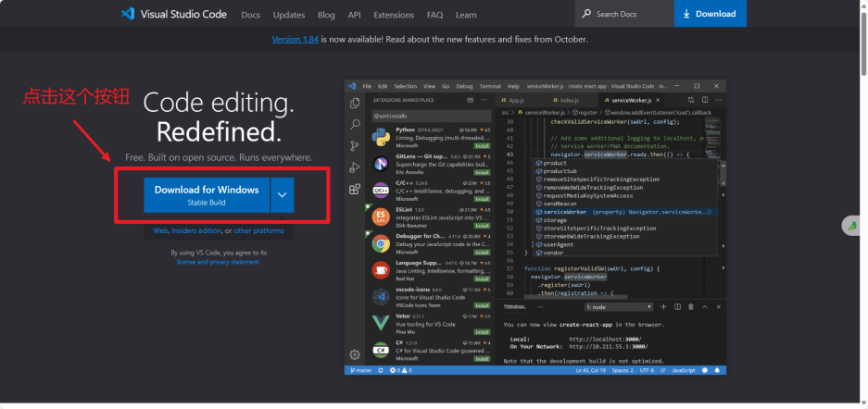Click the Vetur extension logo

[x=381, y=323]
